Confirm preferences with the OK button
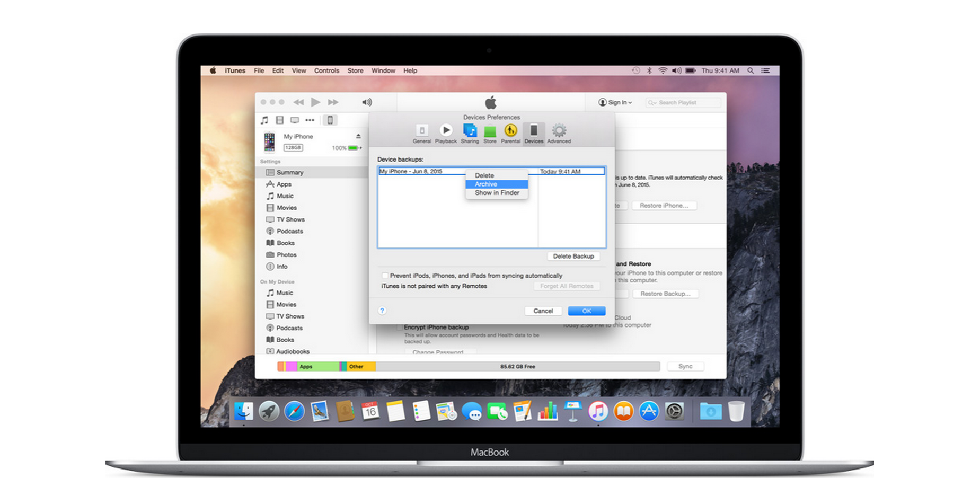This screenshot has height=504, width=980. [x=586, y=311]
